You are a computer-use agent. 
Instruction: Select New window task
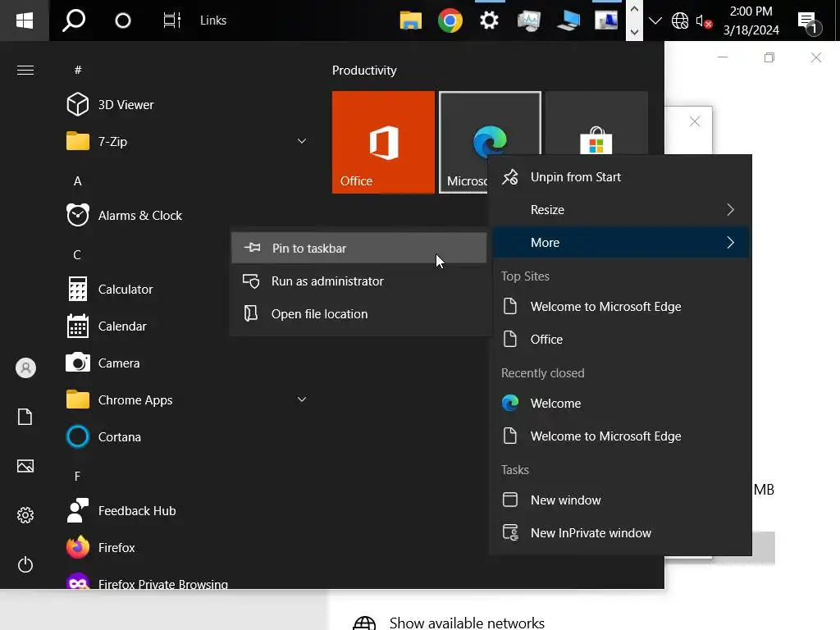point(620,500)
